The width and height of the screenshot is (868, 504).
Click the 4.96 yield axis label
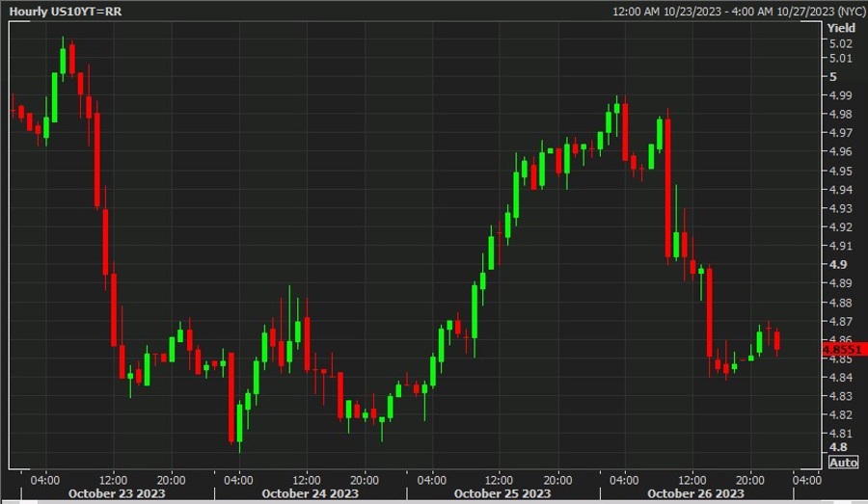[840, 151]
